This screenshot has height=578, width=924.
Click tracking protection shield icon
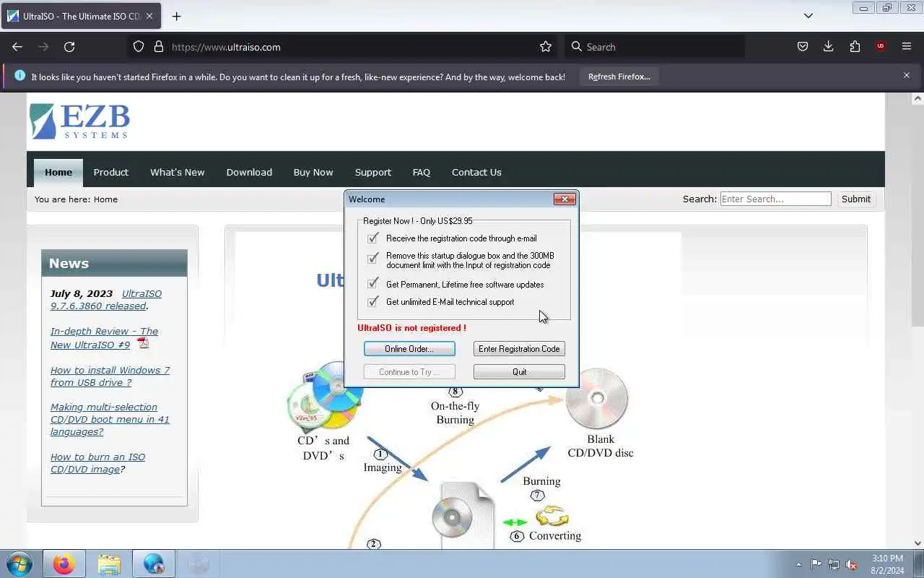tap(139, 47)
